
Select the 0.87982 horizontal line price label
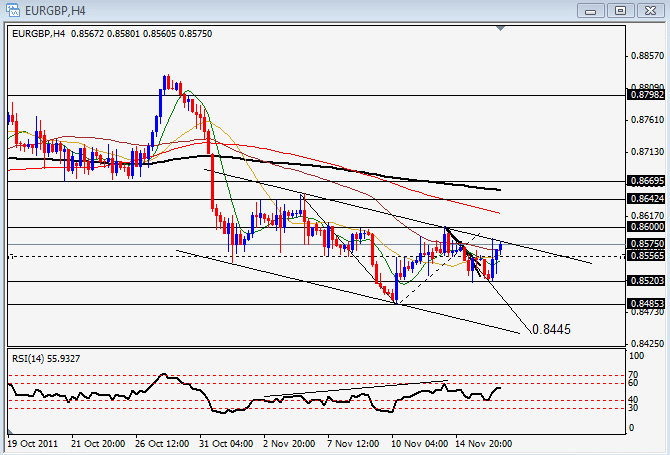(x=647, y=95)
